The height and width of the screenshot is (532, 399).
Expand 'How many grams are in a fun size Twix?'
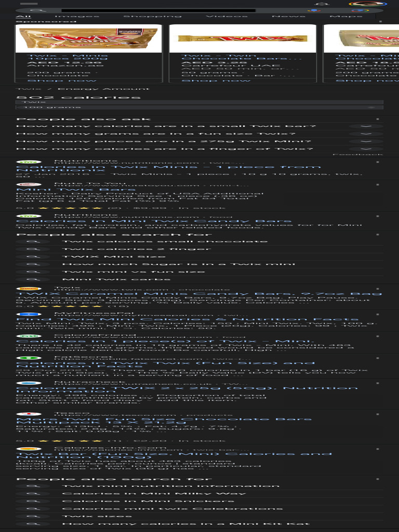coord(199,134)
